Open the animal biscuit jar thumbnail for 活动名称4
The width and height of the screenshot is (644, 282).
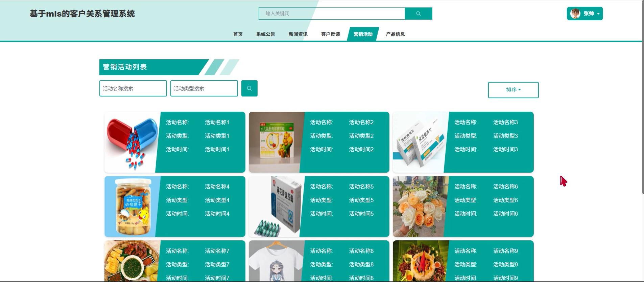coord(132,207)
